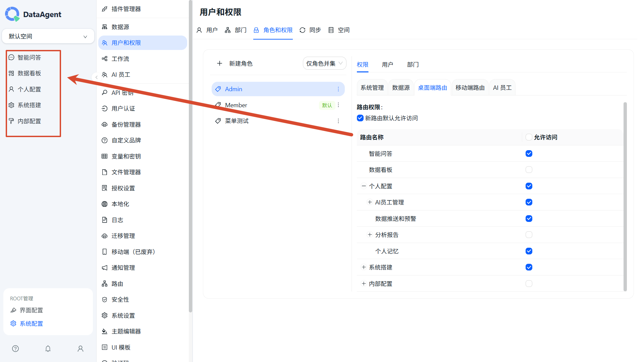Click the 主题编辑器 paint icon
644x362 pixels.
(x=105, y=331)
